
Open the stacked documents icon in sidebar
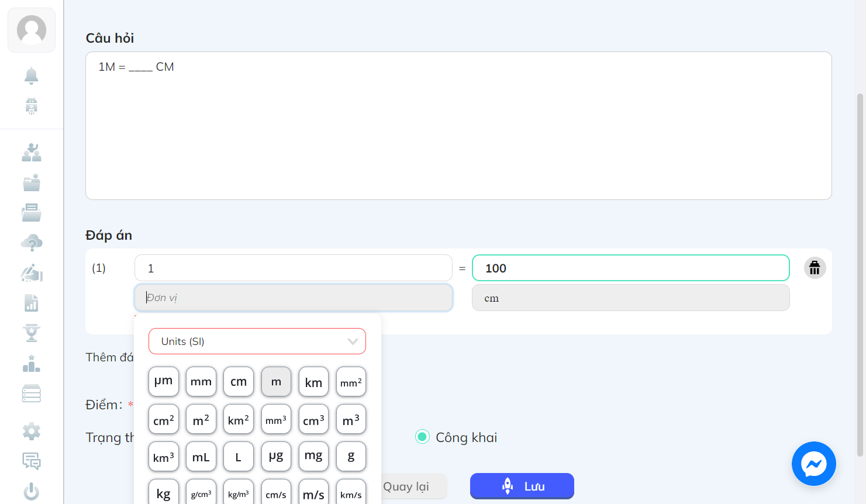point(32,213)
